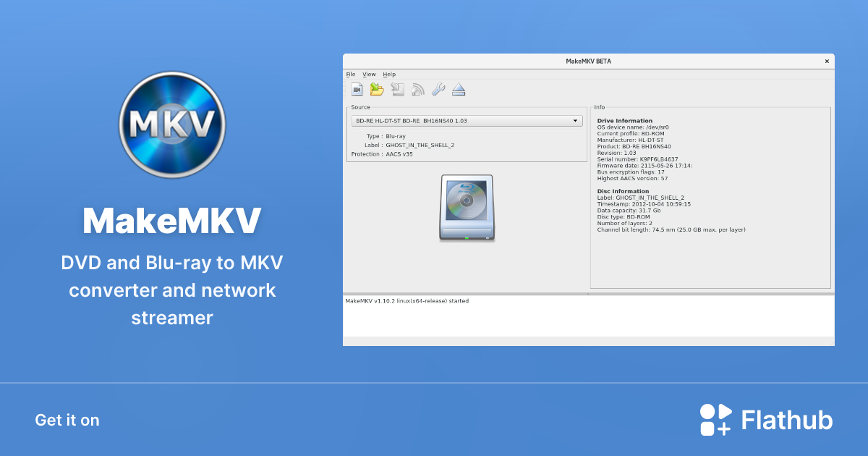Viewport: 868px width, 456px height.
Task: Click the open video file toolbar icon
Action: tap(357, 89)
